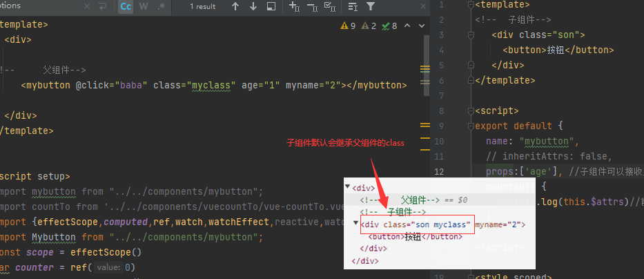Collapse the <template> fold in right editor
The height and width of the screenshot is (279, 644).
(471, 5)
